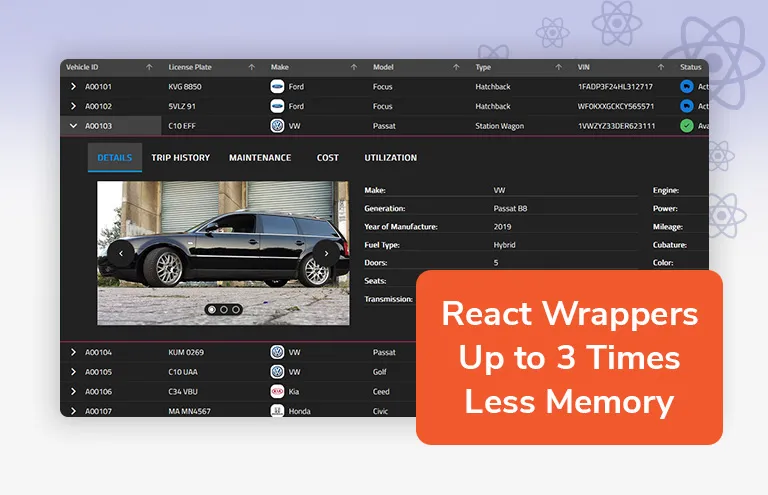Switch to Maintenance tab
Image resolution: width=768 pixels, height=495 pixels.
(260, 158)
